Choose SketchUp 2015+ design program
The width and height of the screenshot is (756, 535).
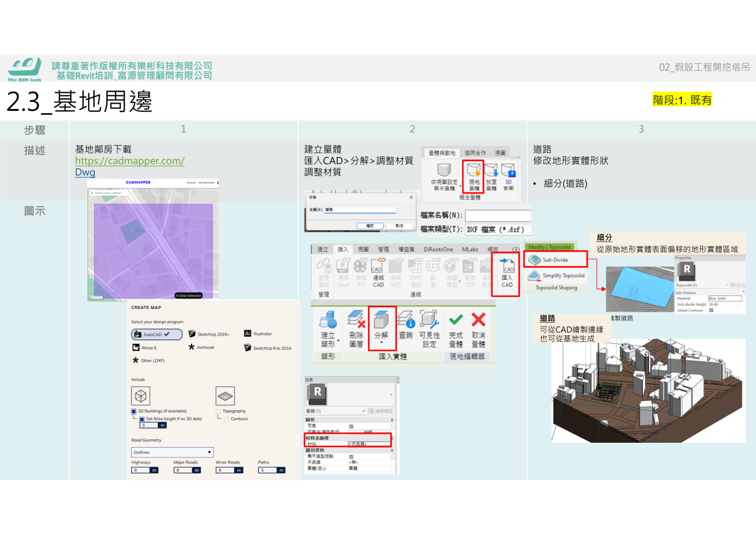[x=209, y=334]
